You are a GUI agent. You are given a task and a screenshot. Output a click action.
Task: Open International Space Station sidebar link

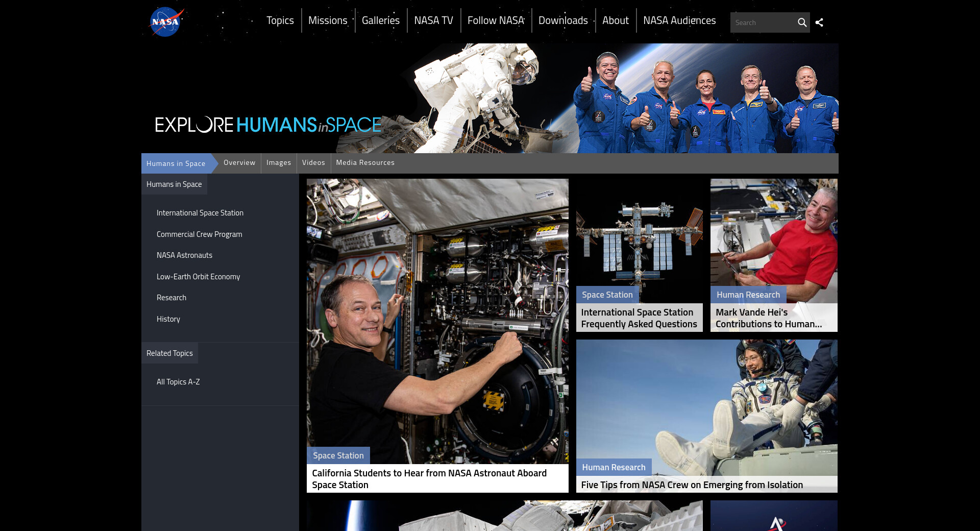[200, 213]
